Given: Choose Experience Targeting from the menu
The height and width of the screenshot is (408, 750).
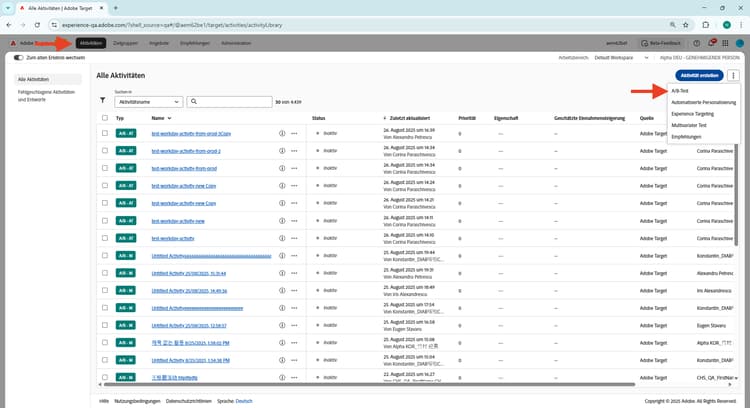Looking at the screenshot, I should click(x=692, y=114).
